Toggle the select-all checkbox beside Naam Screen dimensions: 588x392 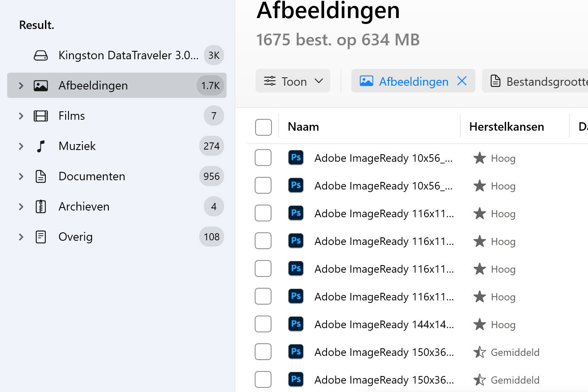pyautogui.click(x=264, y=127)
